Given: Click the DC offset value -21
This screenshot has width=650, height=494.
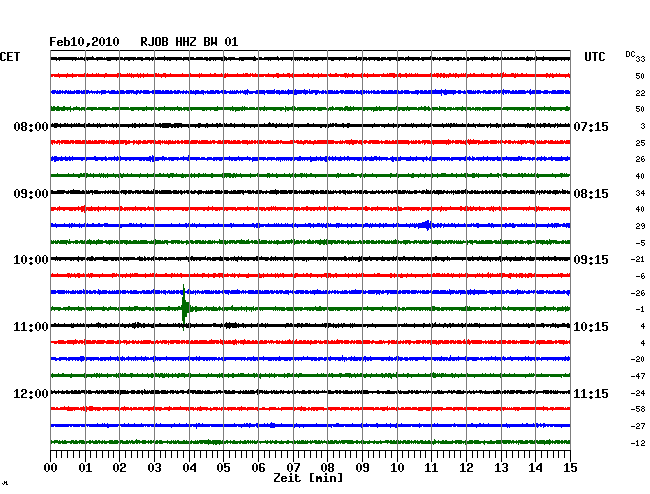Looking at the screenshot, I should point(638,259).
